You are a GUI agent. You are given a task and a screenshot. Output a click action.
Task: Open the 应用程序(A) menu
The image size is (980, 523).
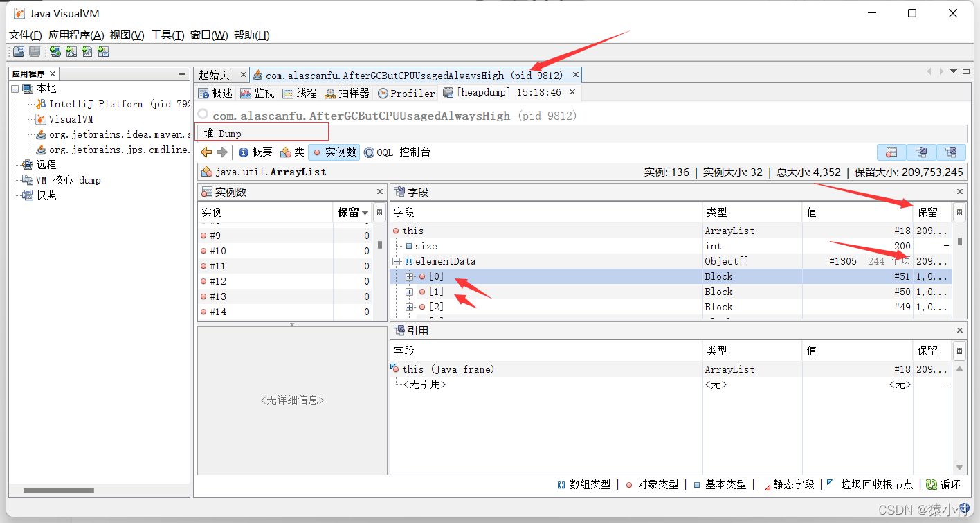click(x=76, y=35)
